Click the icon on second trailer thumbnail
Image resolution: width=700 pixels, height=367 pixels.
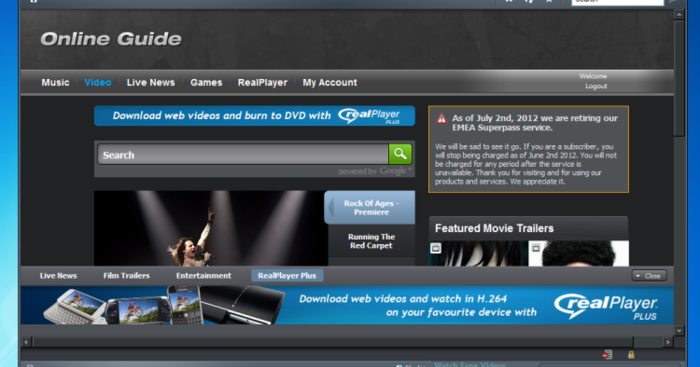536,248
